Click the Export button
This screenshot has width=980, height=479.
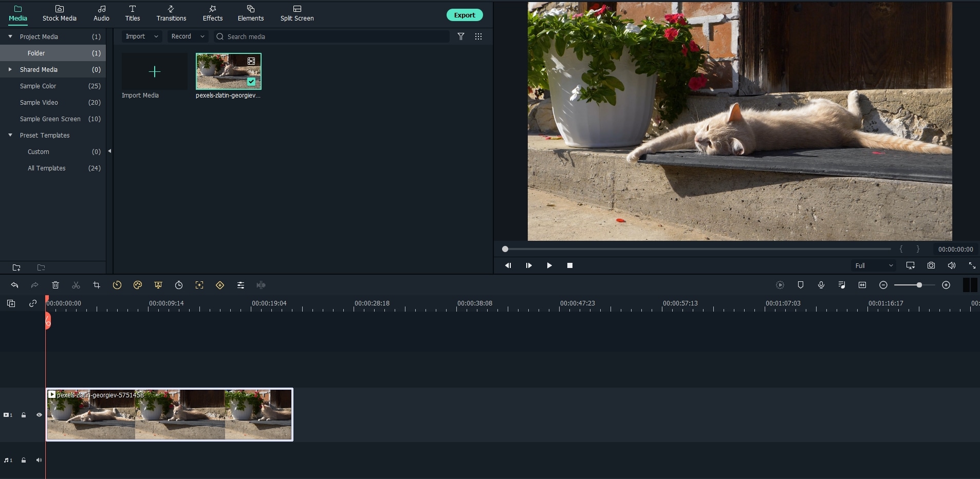point(465,15)
